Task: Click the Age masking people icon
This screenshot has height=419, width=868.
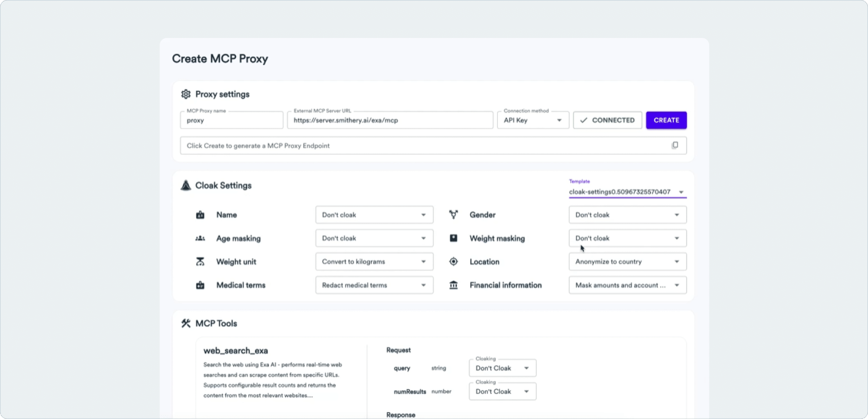Action: click(200, 238)
